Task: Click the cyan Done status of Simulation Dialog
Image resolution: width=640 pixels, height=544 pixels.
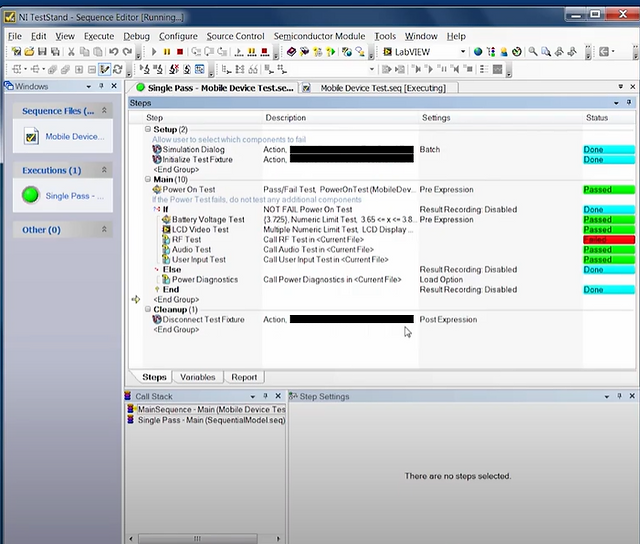Action: click(x=609, y=149)
